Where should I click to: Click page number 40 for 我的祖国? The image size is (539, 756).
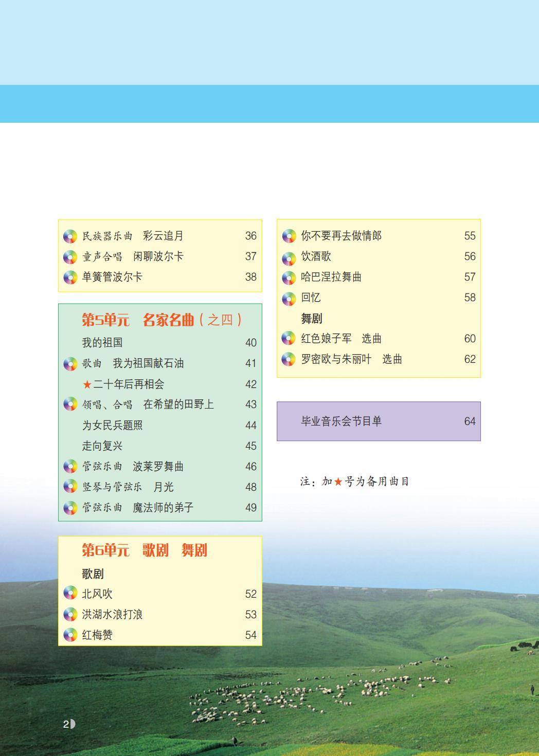[250, 343]
